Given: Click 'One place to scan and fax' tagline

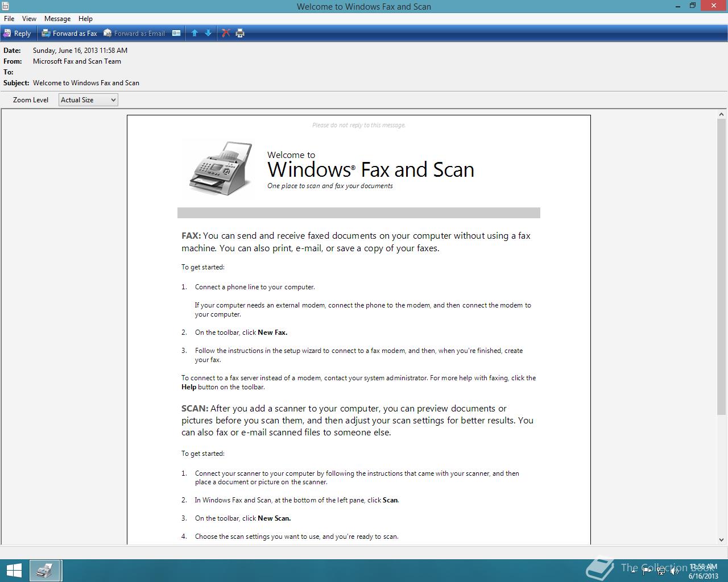Looking at the screenshot, I should click(x=330, y=186).
